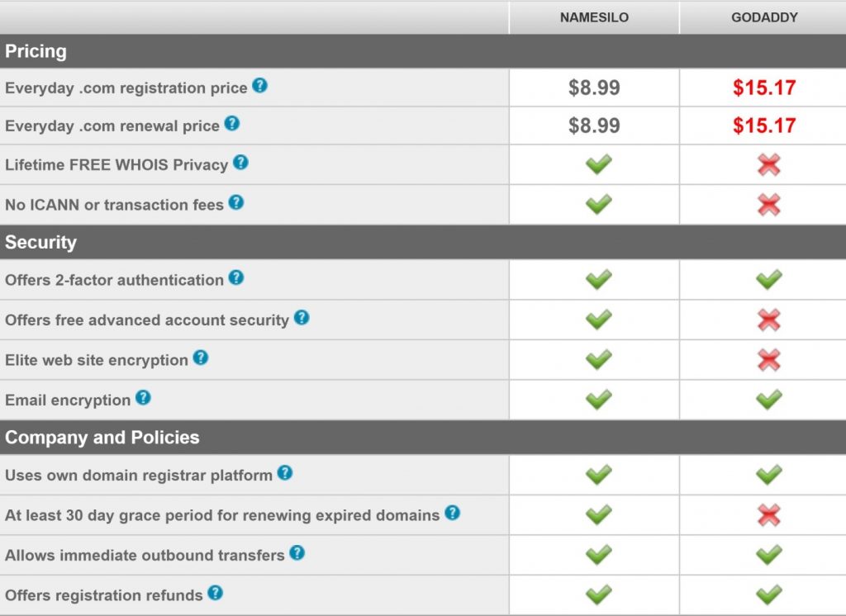Show help for free advanced account security

302,318
